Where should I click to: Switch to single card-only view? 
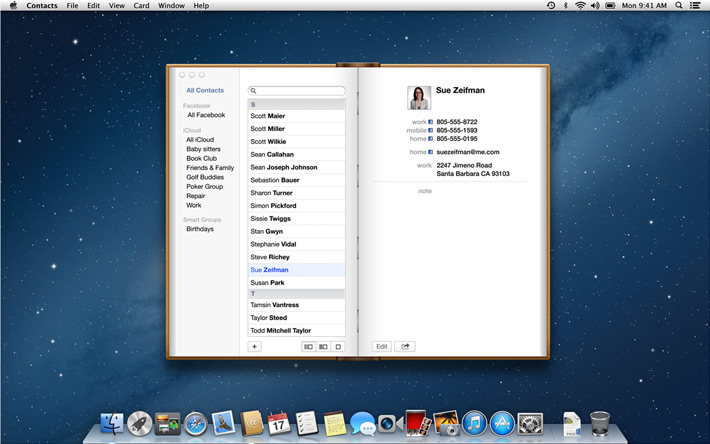click(x=338, y=346)
